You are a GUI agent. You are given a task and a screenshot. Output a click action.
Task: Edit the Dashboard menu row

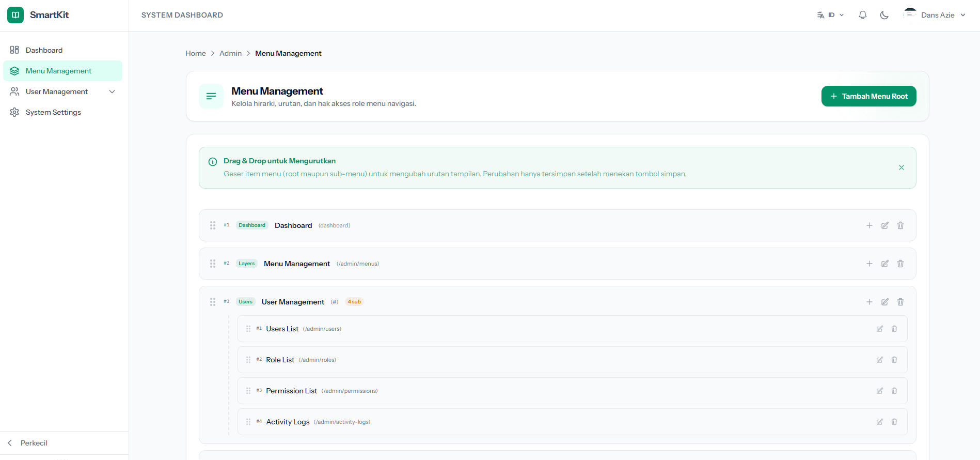(885, 225)
